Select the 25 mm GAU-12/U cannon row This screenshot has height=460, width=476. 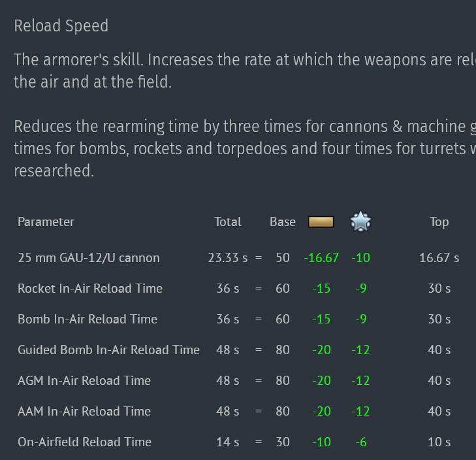[x=89, y=257]
